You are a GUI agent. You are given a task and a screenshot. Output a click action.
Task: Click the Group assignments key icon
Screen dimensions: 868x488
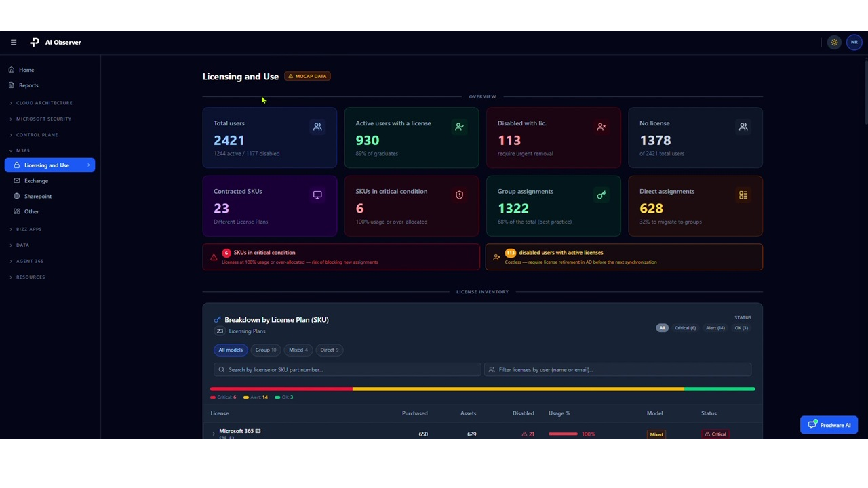(601, 195)
